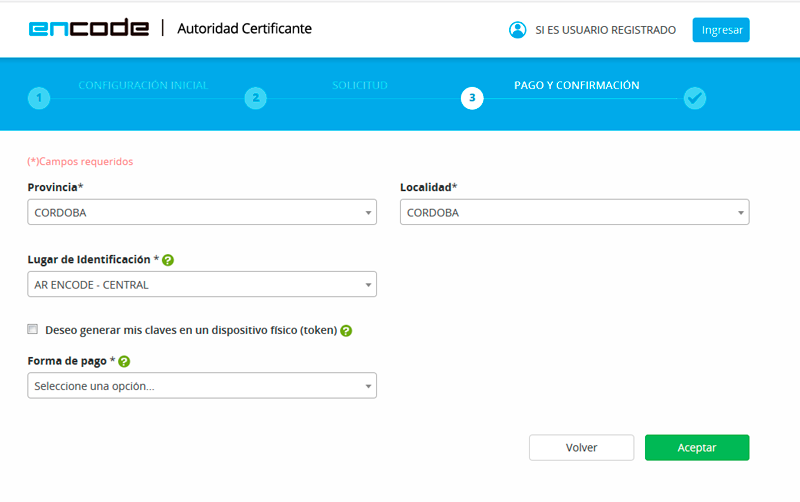Enable generating keys on physical token
Screen dimensions: 800x502
click(x=33, y=329)
